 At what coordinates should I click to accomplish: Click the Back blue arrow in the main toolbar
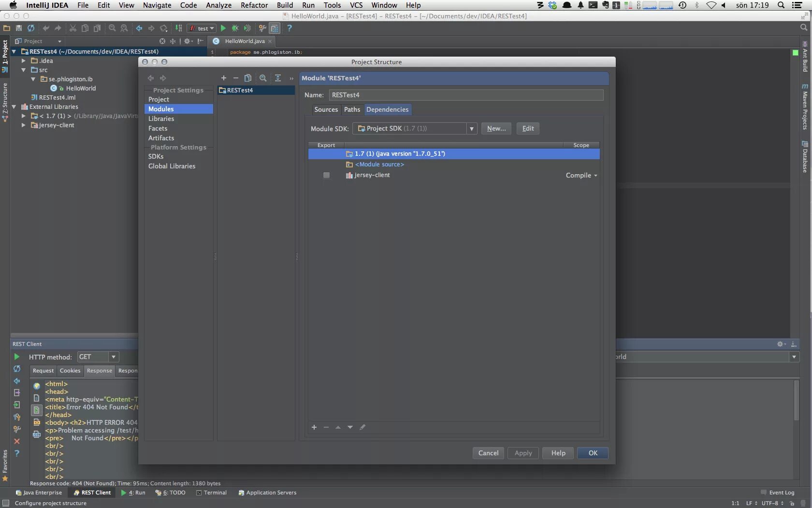tap(139, 28)
